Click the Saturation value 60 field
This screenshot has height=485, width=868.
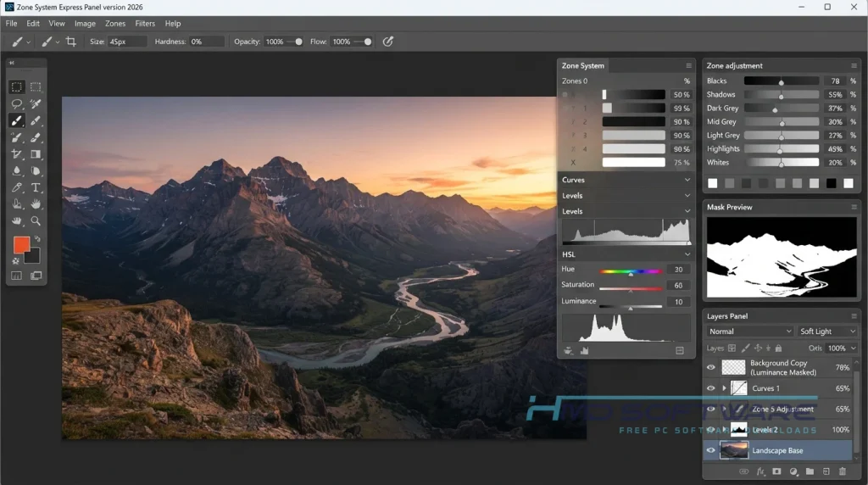(x=678, y=285)
